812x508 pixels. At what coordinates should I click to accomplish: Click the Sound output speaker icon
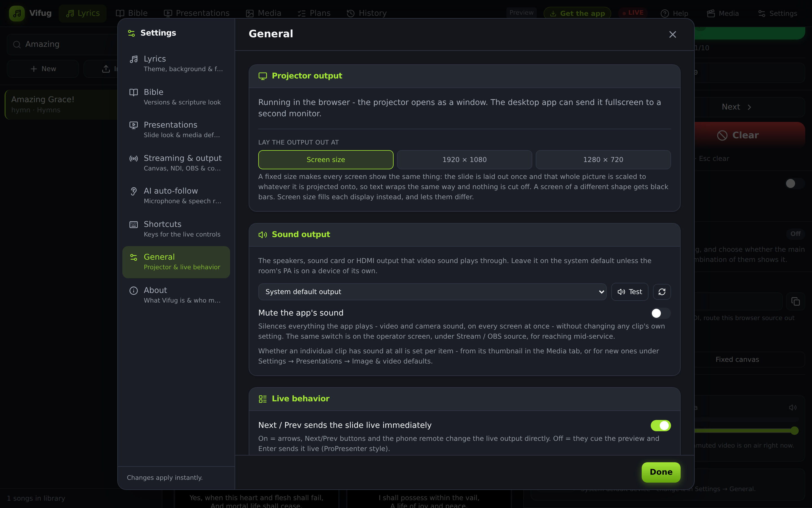[263, 235]
